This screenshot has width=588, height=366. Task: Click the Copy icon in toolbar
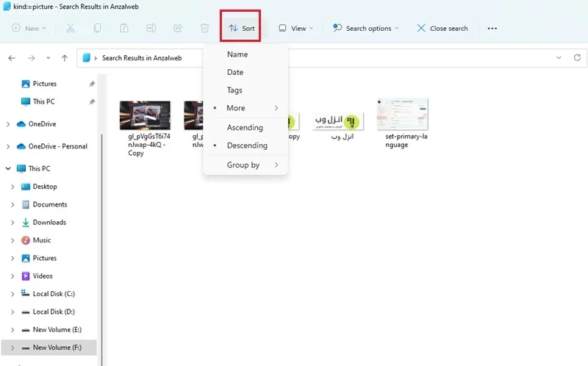click(x=97, y=28)
